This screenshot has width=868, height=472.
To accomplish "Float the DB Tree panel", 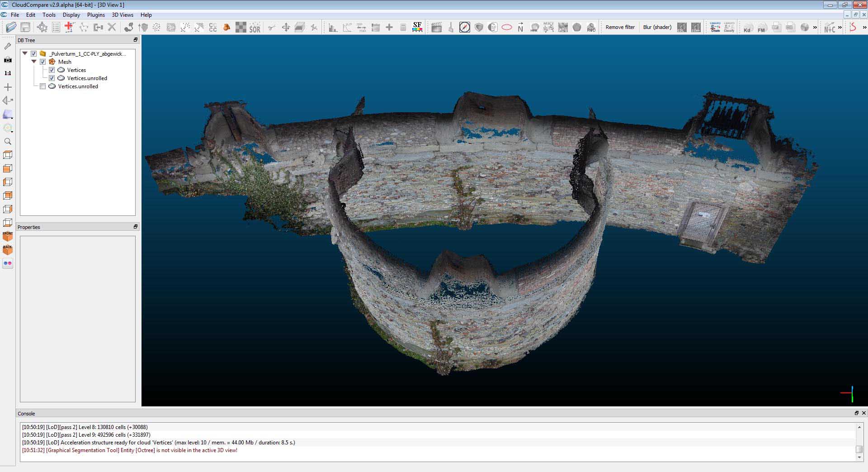I will 135,40.
